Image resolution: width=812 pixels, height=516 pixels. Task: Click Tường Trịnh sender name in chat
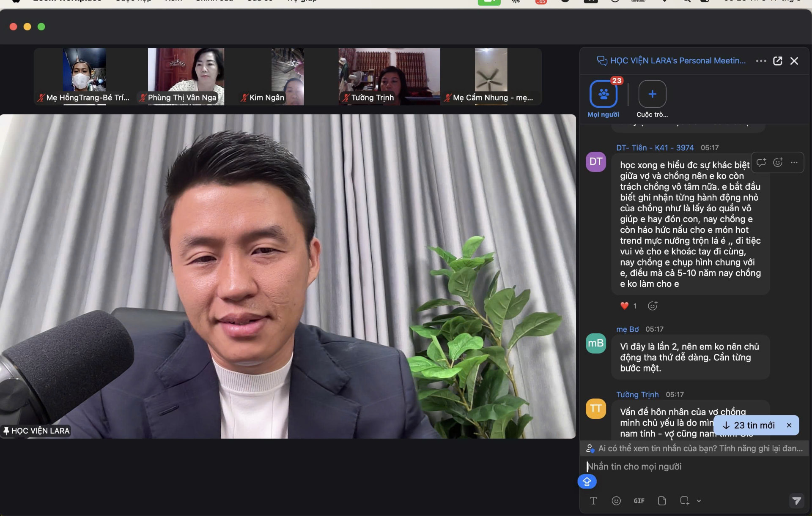click(x=637, y=394)
